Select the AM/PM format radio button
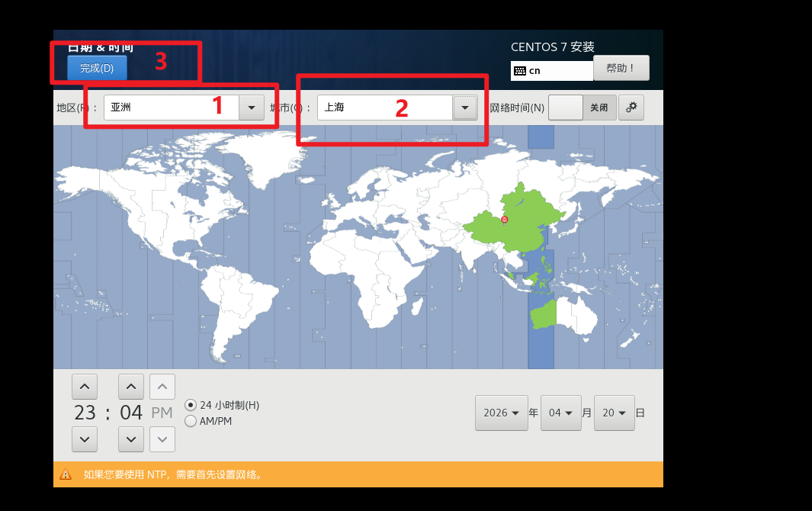Screen dimensions: 812x511 pos(191,421)
